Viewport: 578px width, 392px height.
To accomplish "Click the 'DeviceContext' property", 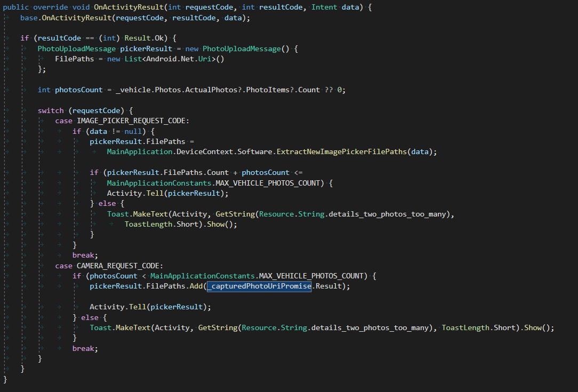I will point(205,152).
